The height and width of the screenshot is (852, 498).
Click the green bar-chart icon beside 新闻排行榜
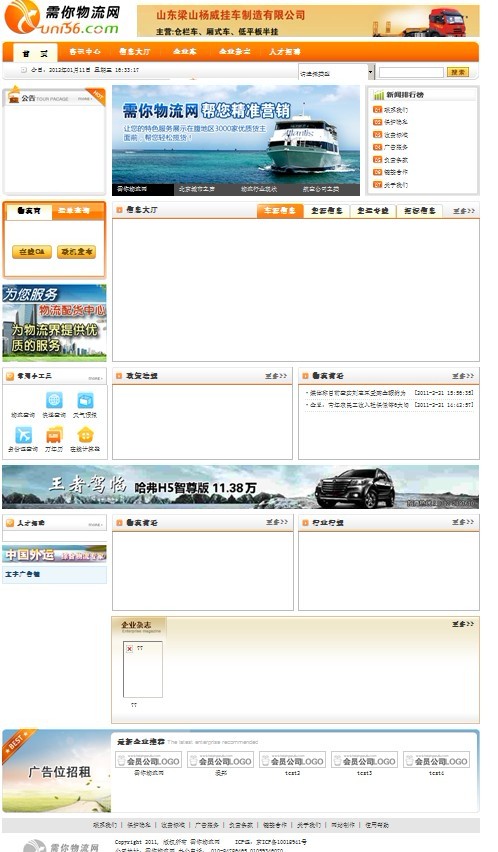coord(379,95)
